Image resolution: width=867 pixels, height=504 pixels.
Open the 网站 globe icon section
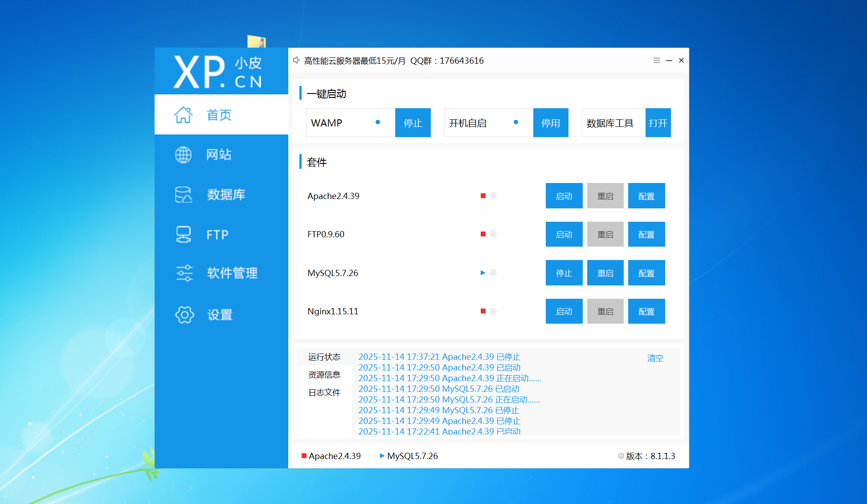coord(183,154)
